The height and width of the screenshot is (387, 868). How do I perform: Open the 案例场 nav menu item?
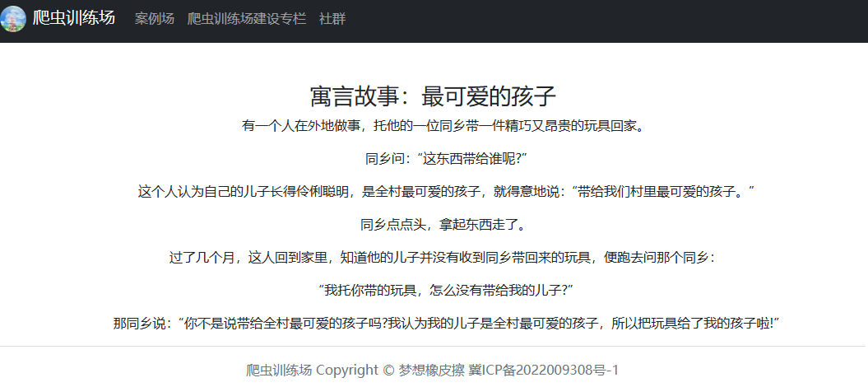pos(155,19)
